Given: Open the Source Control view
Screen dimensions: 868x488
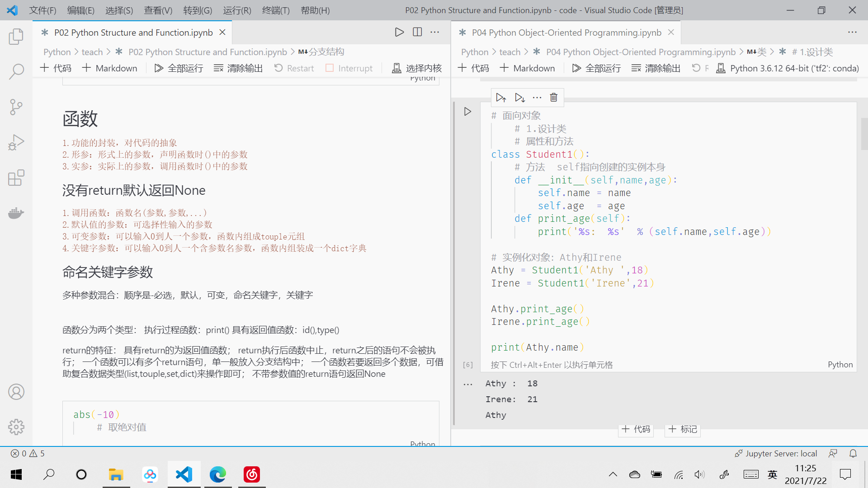Looking at the screenshot, I should pos(16,107).
